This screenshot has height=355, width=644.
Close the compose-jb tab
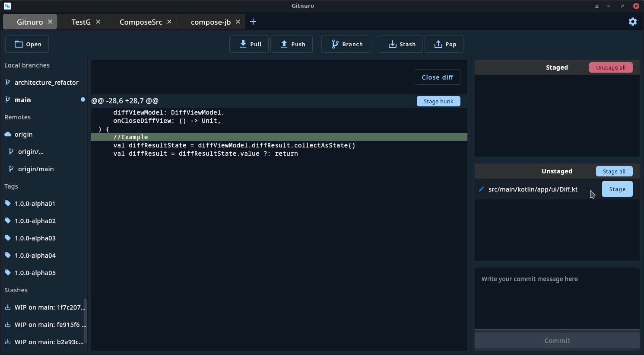click(x=238, y=22)
